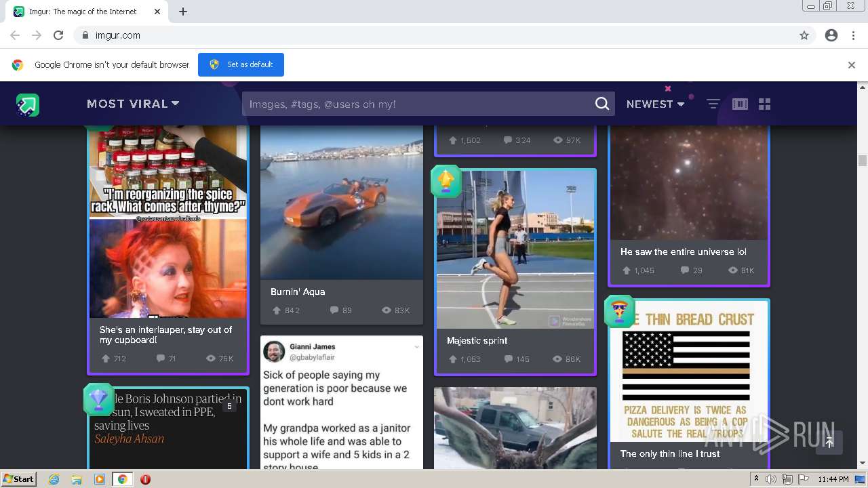The image size is (868, 488).
Task: Comment icon showing 71 comments
Action: click(x=160, y=359)
